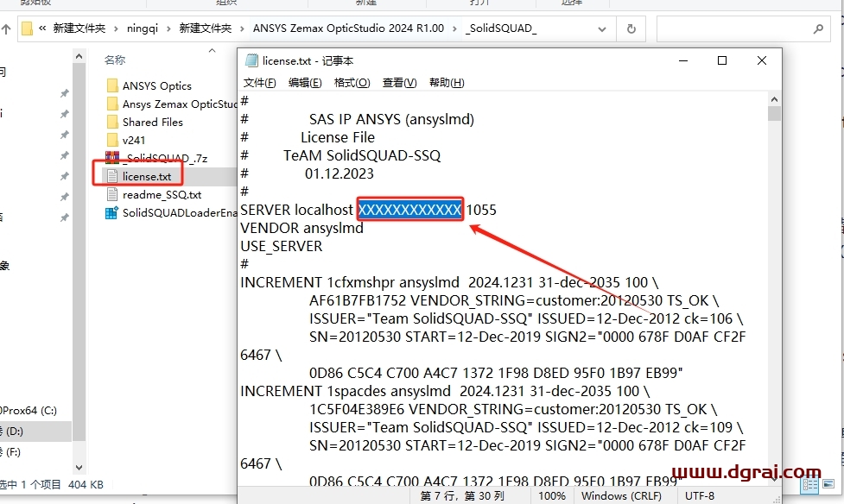Click _SolidSQUAD_ in the address path
The image size is (844, 504).
click(x=500, y=28)
